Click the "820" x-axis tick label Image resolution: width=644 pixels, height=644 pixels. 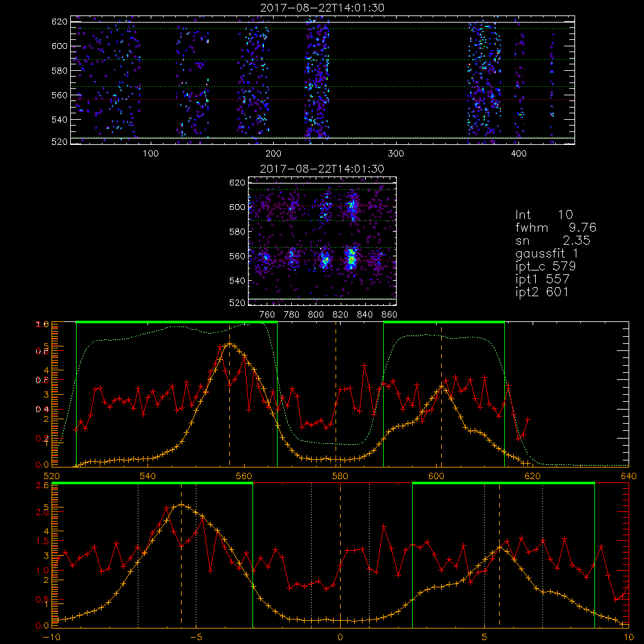(x=340, y=315)
